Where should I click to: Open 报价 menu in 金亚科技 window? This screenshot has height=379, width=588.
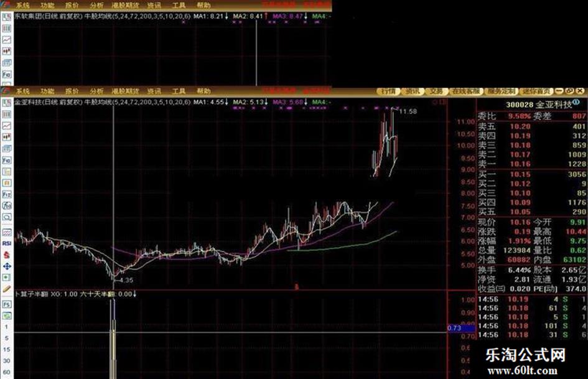click(72, 91)
